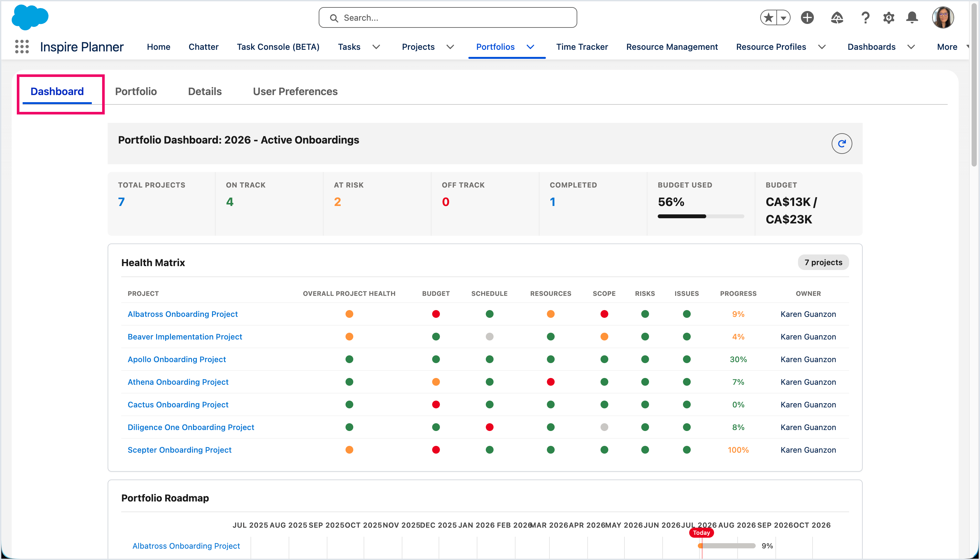Open the Chatter nav item
This screenshot has width=980, height=560.
tap(203, 47)
